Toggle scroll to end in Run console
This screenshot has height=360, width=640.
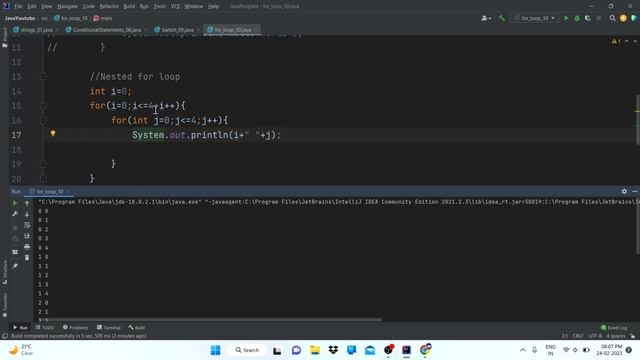[x=27, y=236]
